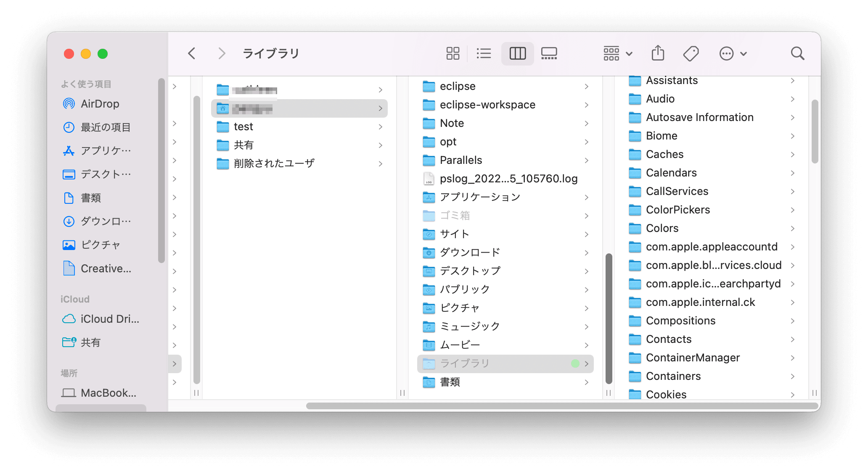Select the パブリック folder

[x=505, y=290]
